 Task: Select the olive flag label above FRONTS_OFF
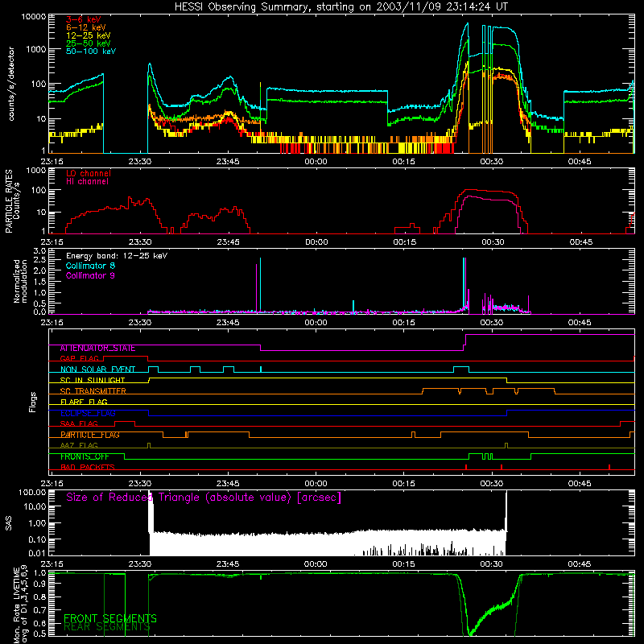tap(79, 446)
